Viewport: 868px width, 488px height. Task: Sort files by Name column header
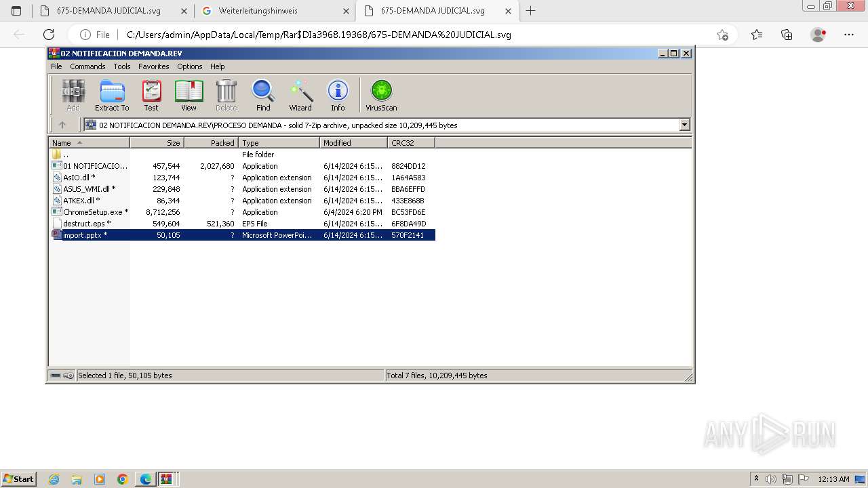[x=89, y=143]
